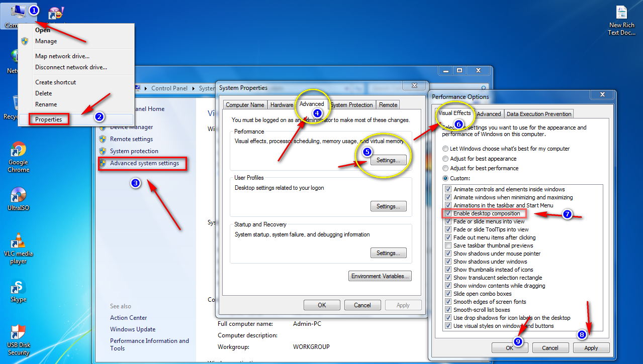This screenshot has width=643, height=364.
Task: Open New Rich Text Document file
Action: click(621, 14)
